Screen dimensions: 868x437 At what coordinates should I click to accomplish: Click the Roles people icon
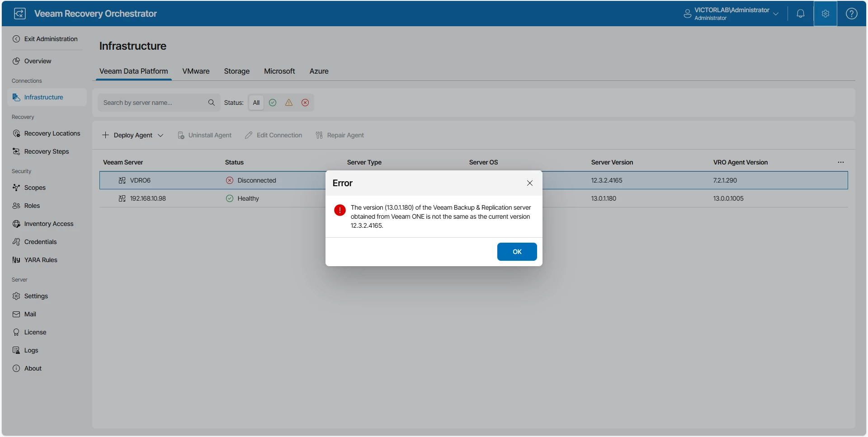click(16, 206)
